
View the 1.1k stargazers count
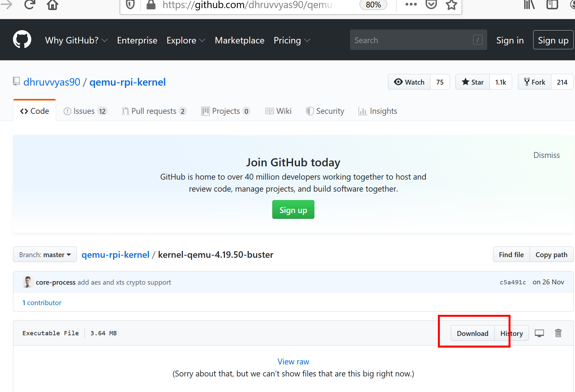500,82
